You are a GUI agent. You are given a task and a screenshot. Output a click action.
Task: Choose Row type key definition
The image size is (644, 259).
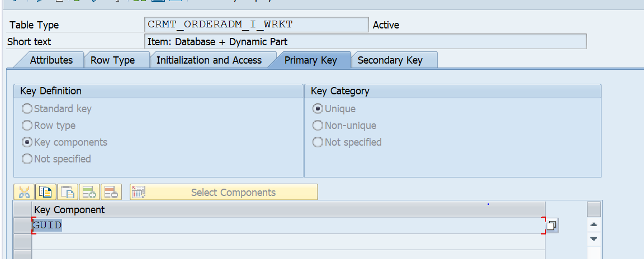[27, 126]
